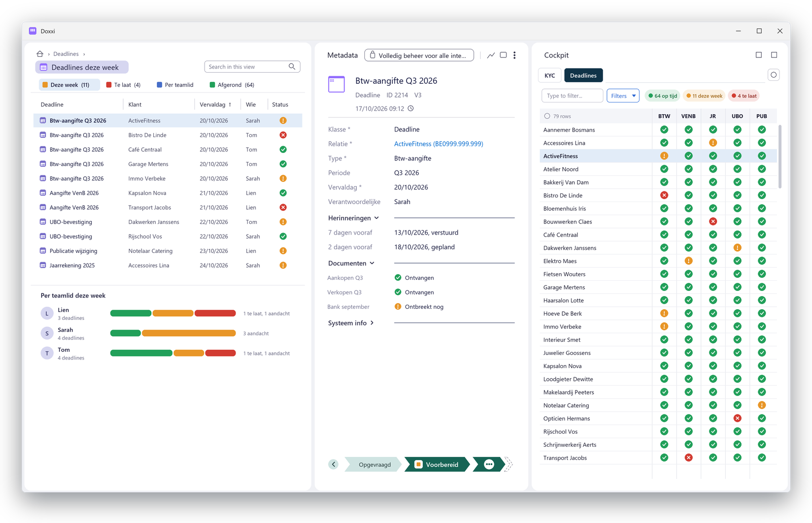Open the 'Volledig beheer voor alle inte...' permissions selector
The width and height of the screenshot is (812, 523).
419,55
